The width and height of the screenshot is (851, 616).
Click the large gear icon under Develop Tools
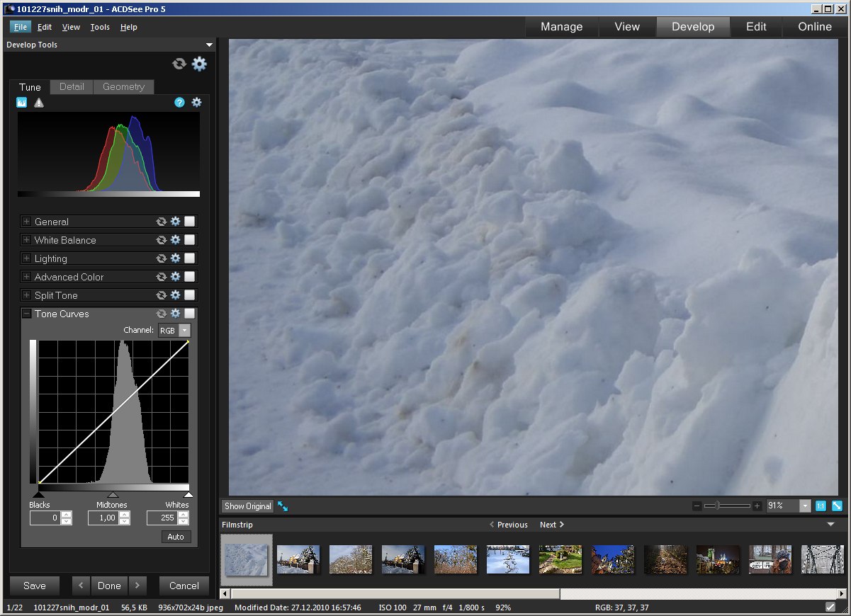[200, 64]
